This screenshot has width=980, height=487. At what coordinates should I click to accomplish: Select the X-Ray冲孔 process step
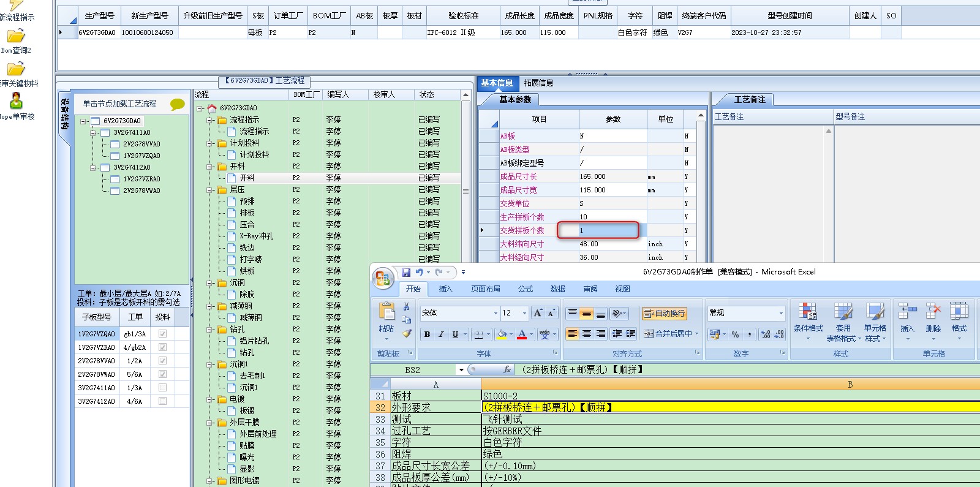click(256, 236)
